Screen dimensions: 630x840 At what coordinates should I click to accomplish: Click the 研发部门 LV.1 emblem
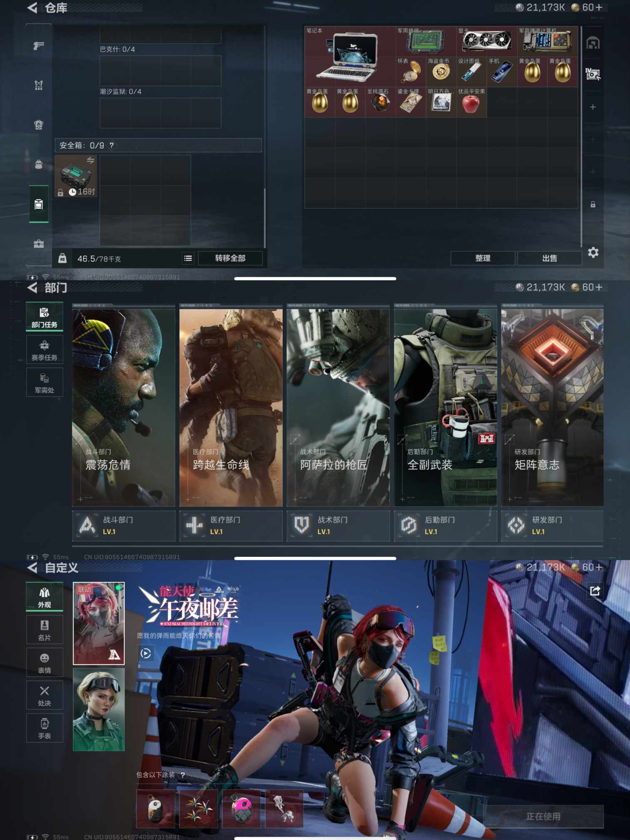click(x=516, y=525)
